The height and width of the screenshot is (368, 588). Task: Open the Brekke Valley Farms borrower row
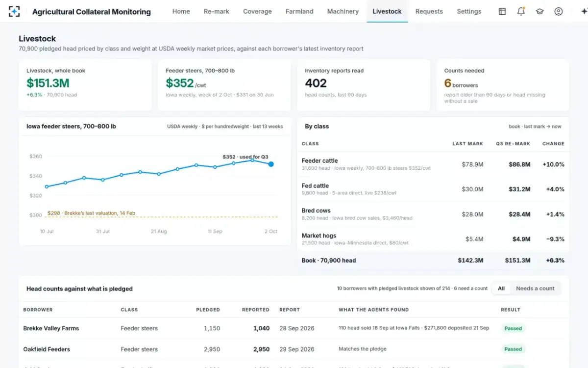coord(294,328)
